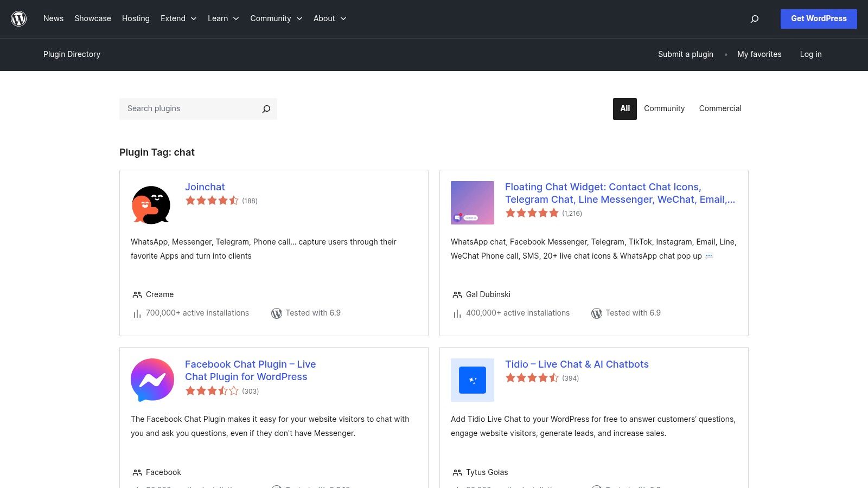Click the author icon beside Creame
The image size is (868, 488).
pos(137,295)
